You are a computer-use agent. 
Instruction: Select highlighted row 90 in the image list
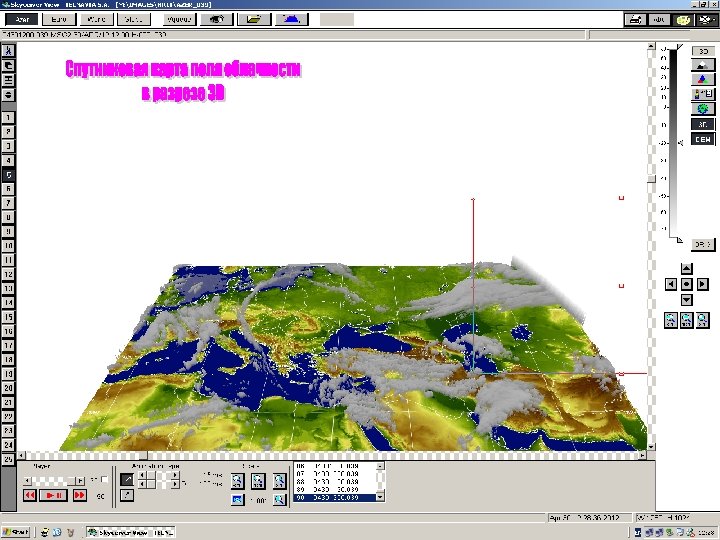pyautogui.click(x=335, y=497)
